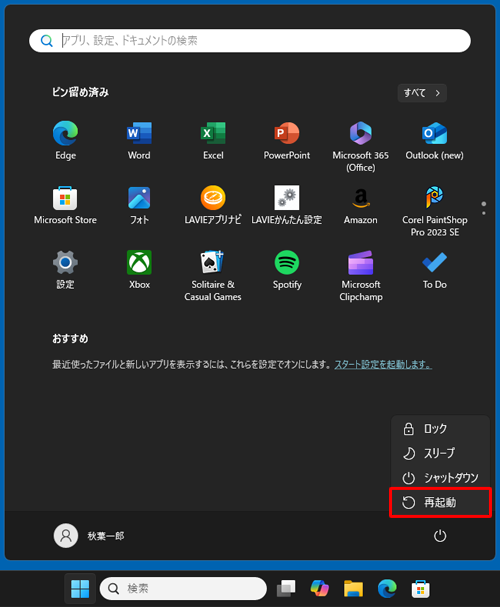Open File Explorer from the taskbar

pyautogui.click(x=353, y=588)
